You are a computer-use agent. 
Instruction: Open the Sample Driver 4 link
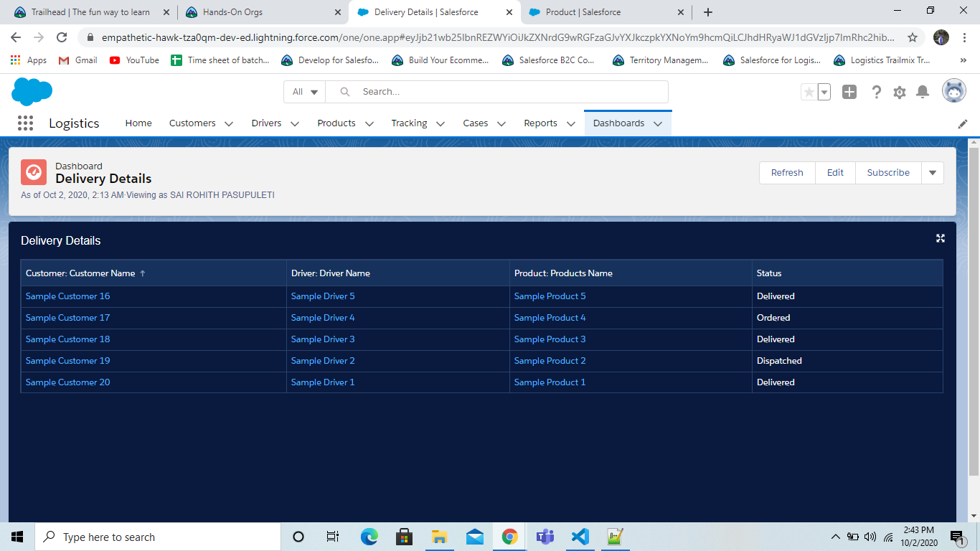coord(323,318)
